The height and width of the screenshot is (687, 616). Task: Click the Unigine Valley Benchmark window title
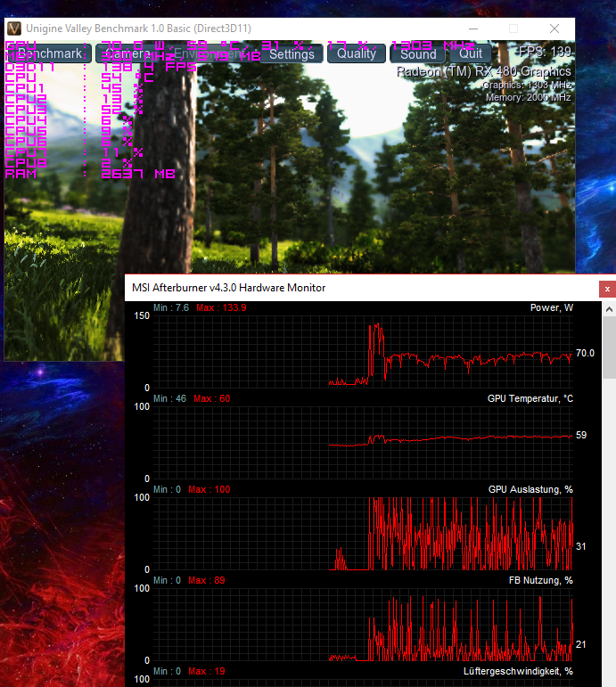(x=138, y=29)
